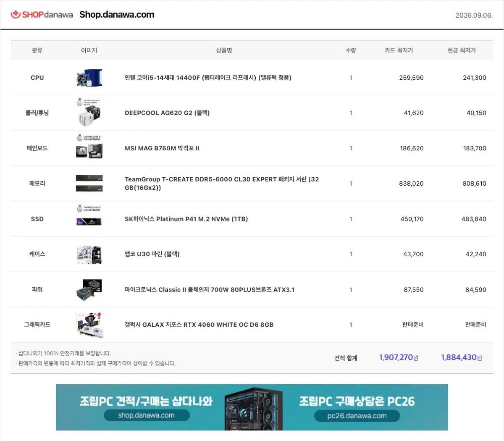Click product name 인텔 코어i5-14세대 14400F
The image size is (504, 441).
pos(208,78)
